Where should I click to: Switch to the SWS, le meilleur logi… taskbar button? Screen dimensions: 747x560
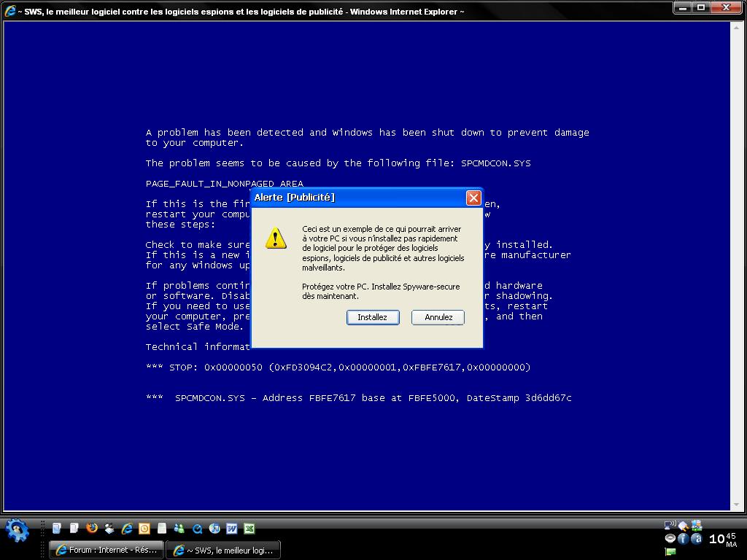pos(223,550)
